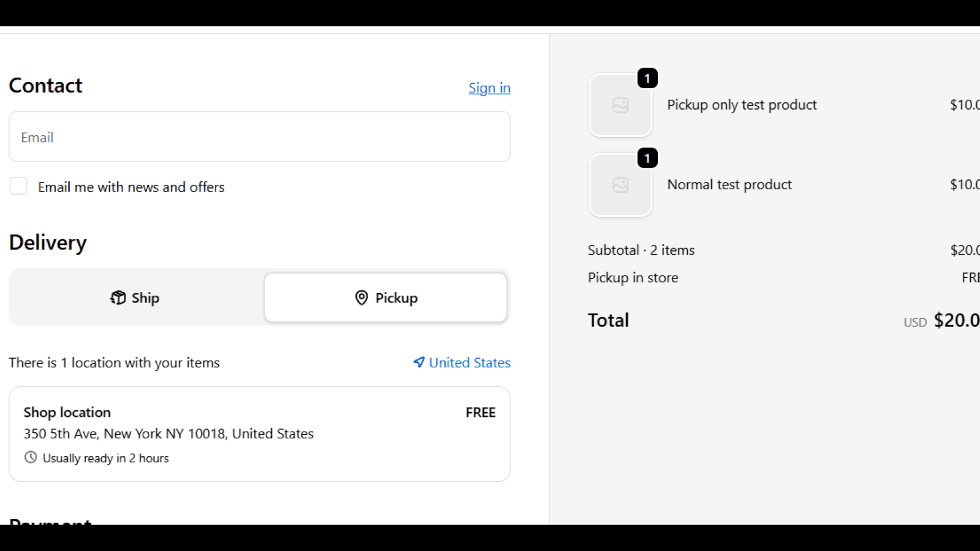
Task: Change pickup country via United States link
Action: (x=469, y=362)
